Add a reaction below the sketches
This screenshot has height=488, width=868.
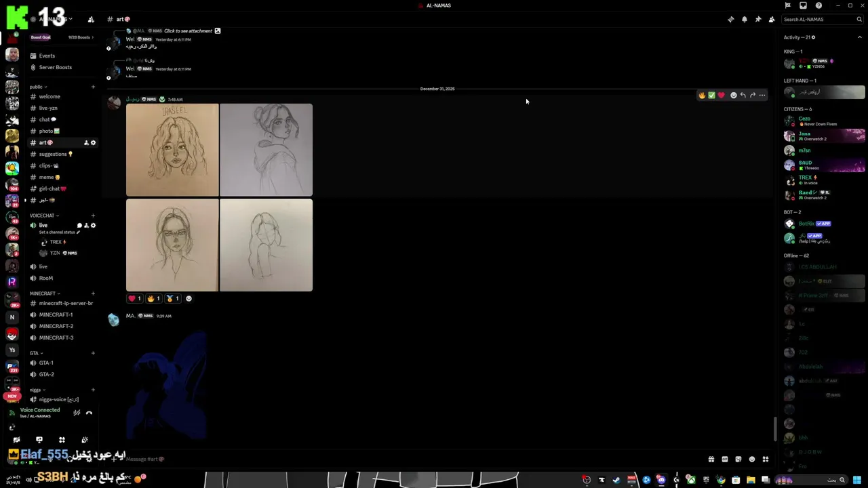tap(189, 298)
